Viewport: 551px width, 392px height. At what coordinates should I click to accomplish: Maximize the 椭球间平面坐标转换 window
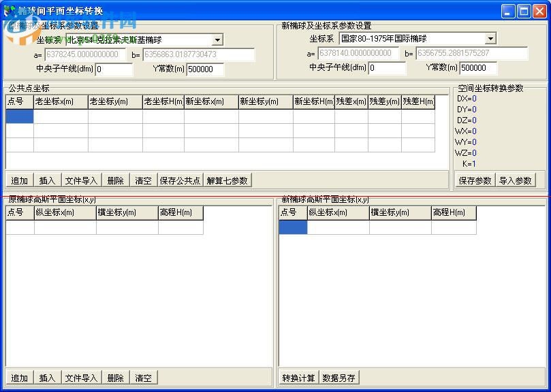(x=524, y=12)
